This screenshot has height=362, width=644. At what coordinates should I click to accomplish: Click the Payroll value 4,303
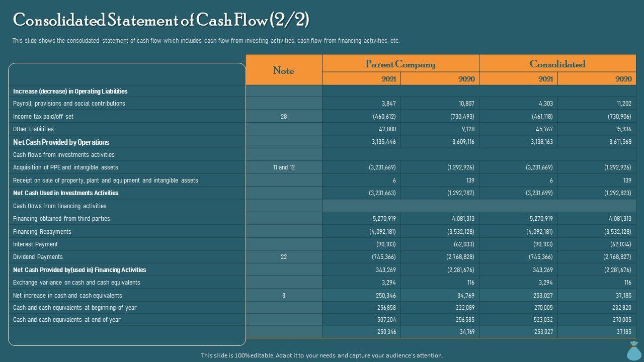click(x=546, y=104)
